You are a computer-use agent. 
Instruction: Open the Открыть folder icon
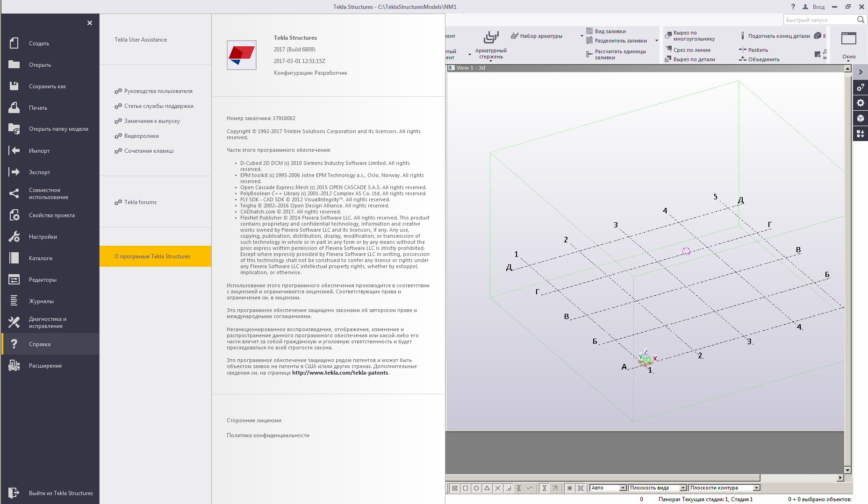point(14,64)
